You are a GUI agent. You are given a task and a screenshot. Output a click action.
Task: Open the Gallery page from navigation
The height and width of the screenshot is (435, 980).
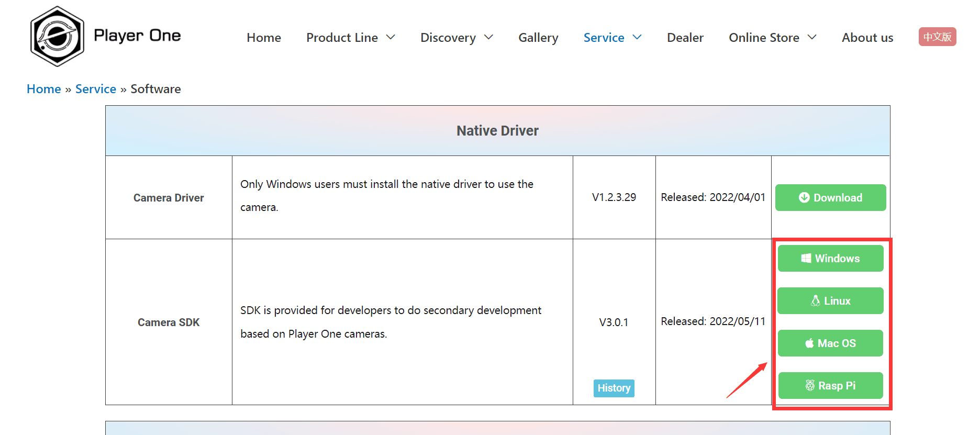tap(538, 38)
